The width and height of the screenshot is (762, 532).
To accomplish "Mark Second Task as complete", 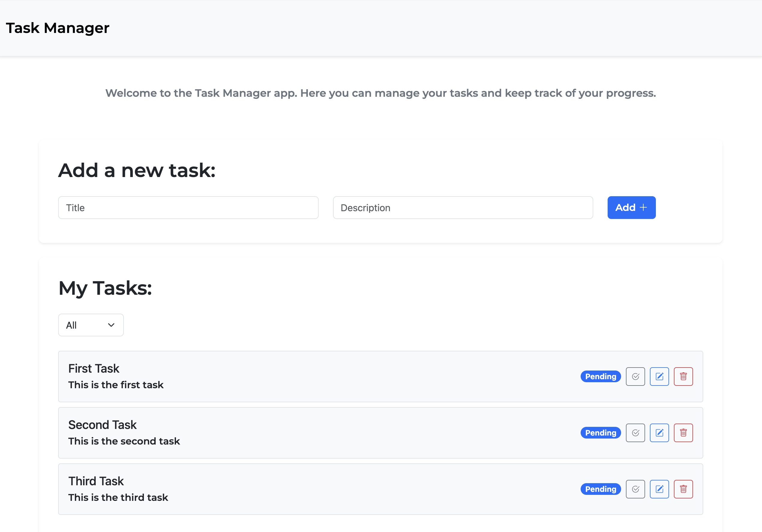I will click(x=635, y=433).
